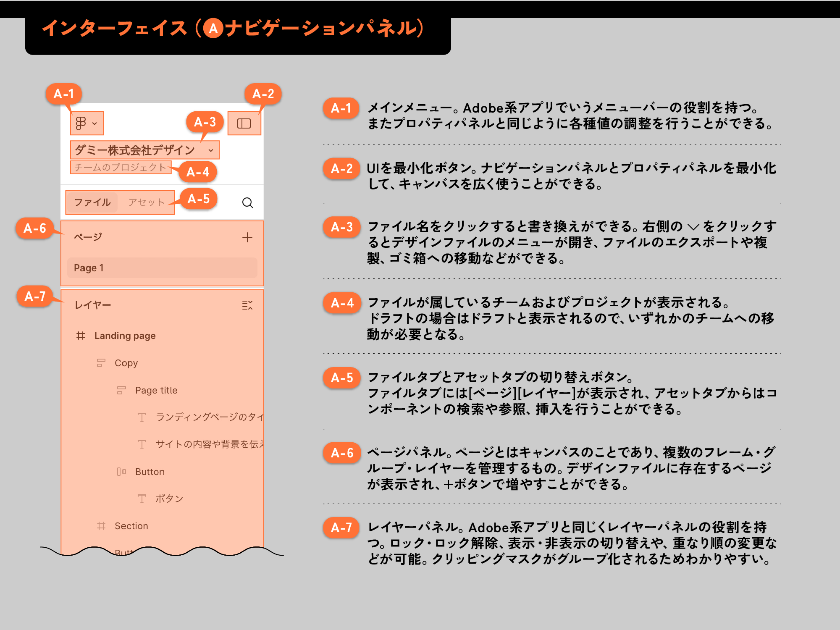840x630 pixels.
Task: Open the Figma main menu logo
Action: 81,123
